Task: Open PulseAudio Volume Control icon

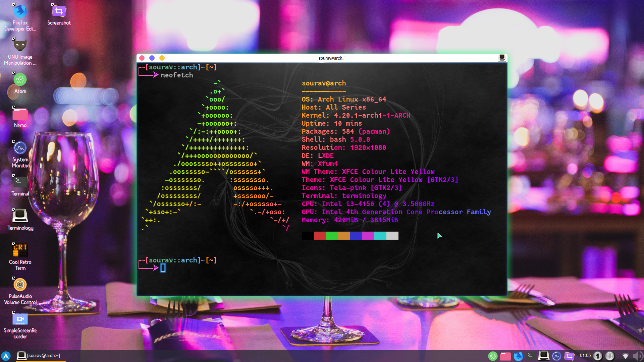Action: pyautogui.click(x=20, y=285)
